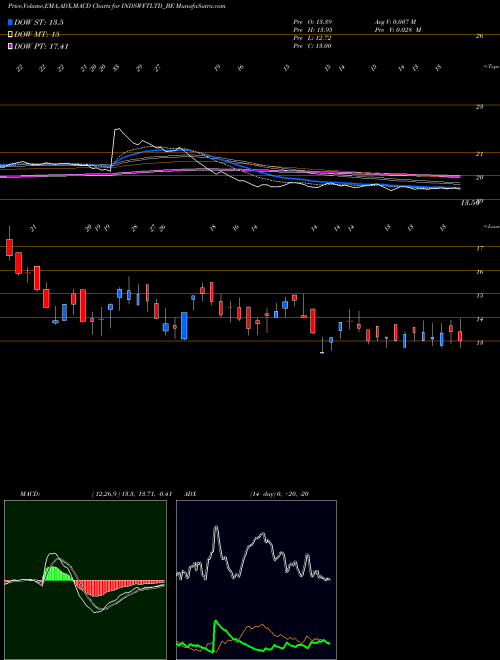Click the ADX panel title
Screen dimensions: 500x660
coord(190,494)
